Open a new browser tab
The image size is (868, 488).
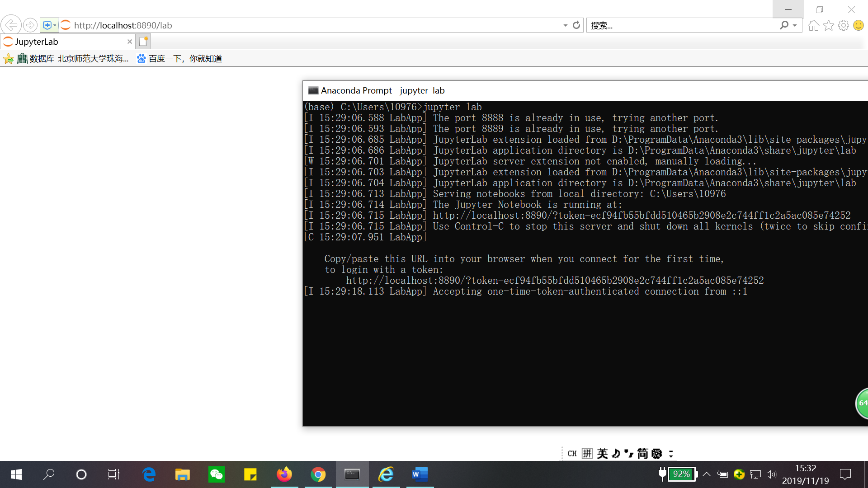tap(143, 42)
